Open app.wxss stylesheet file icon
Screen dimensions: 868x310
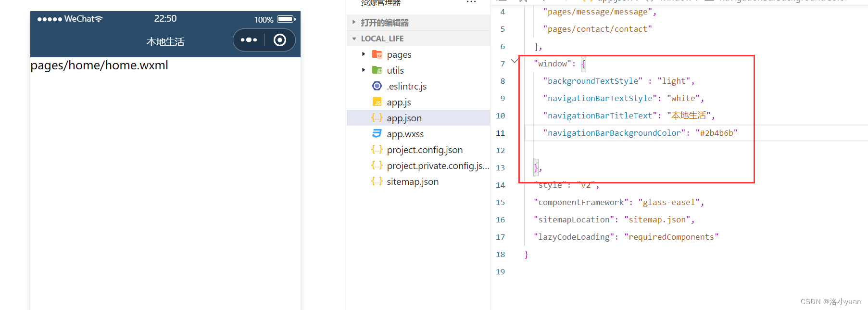tap(377, 134)
